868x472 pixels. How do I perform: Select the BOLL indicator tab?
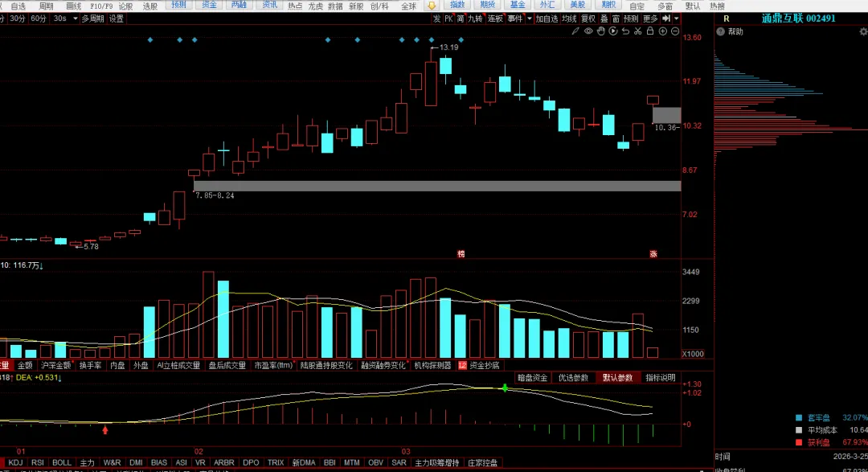tap(61, 462)
